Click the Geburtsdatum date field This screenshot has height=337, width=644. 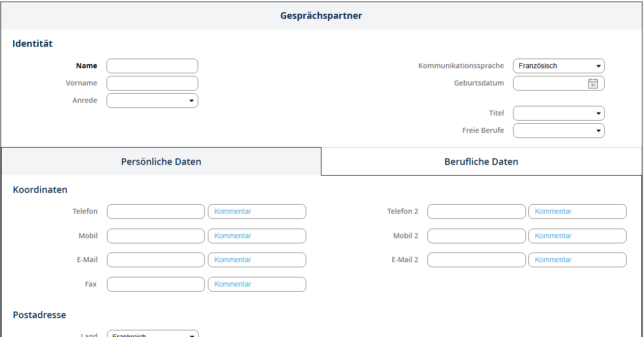click(549, 83)
